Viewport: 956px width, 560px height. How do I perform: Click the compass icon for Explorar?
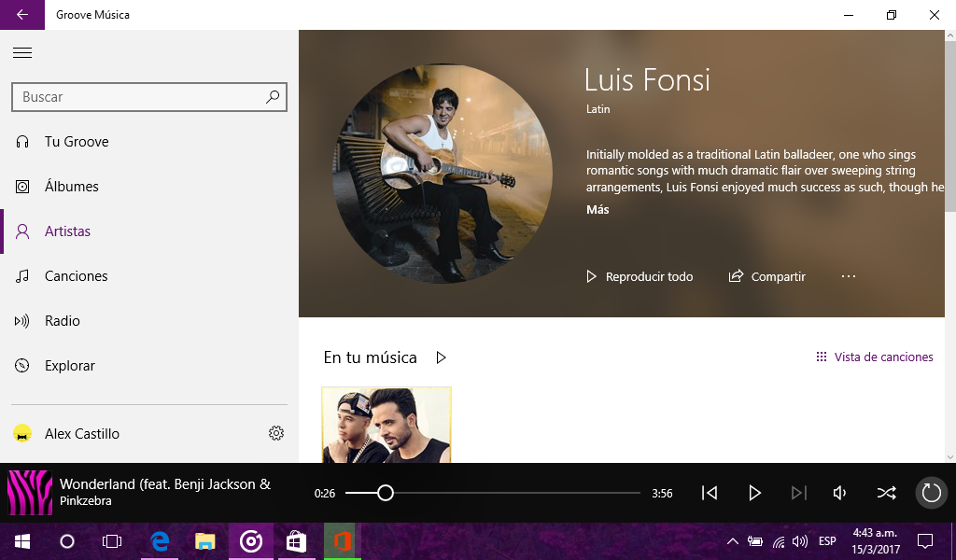pyautogui.click(x=22, y=366)
